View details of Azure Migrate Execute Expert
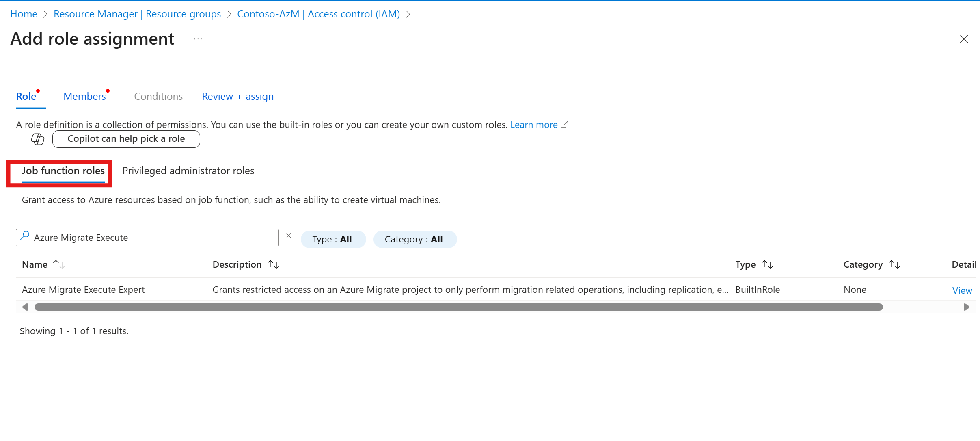The height and width of the screenshot is (441, 980). (x=962, y=290)
